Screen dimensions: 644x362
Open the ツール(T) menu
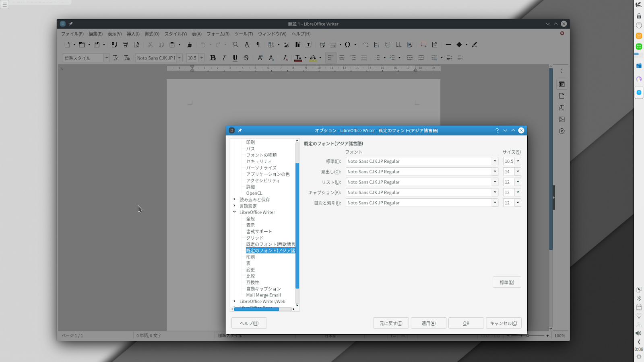pyautogui.click(x=244, y=34)
